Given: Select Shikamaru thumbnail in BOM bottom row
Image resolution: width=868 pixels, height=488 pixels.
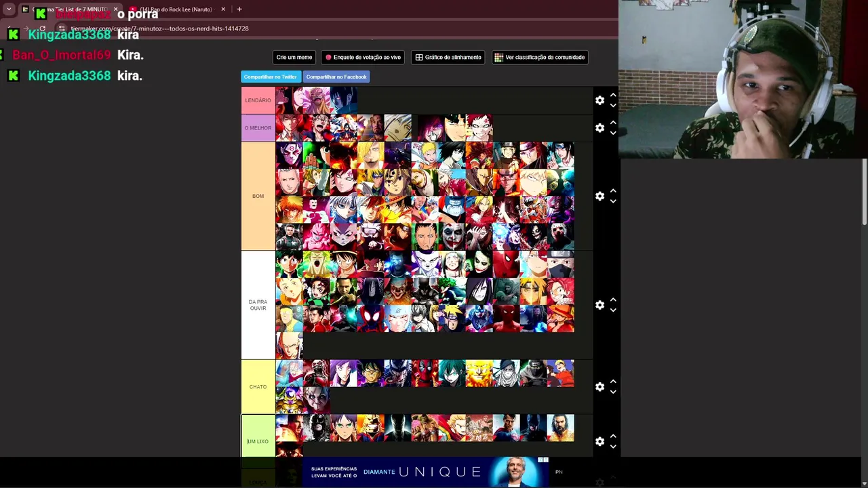Looking at the screenshot, I should [x=425, y=237].
